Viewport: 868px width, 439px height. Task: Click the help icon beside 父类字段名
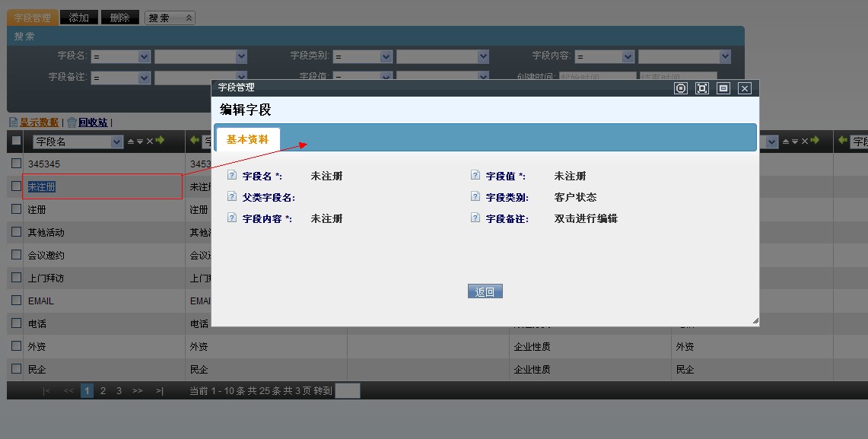232,197
